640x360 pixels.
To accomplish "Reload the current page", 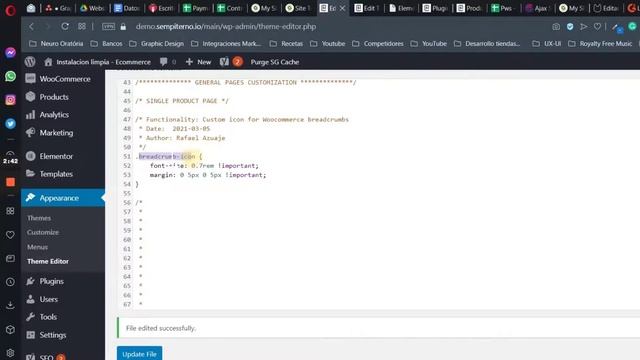I will coord(65,27).
